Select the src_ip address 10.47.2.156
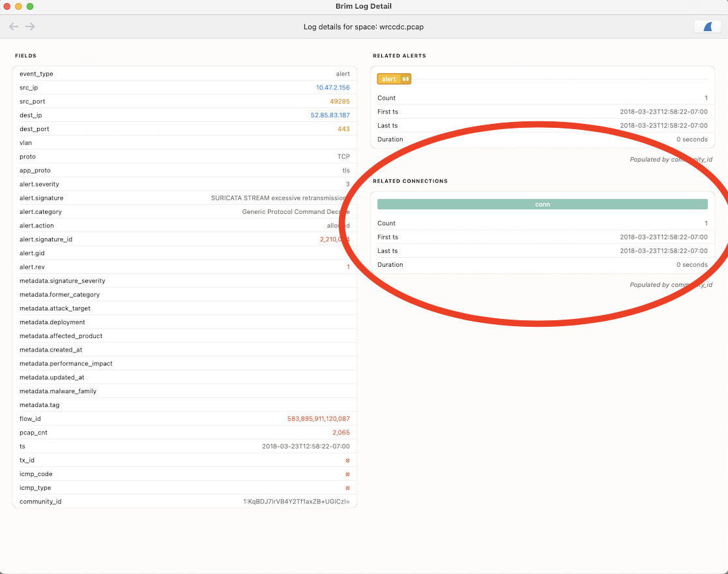 pyautogui.click(x=329, y=87)
